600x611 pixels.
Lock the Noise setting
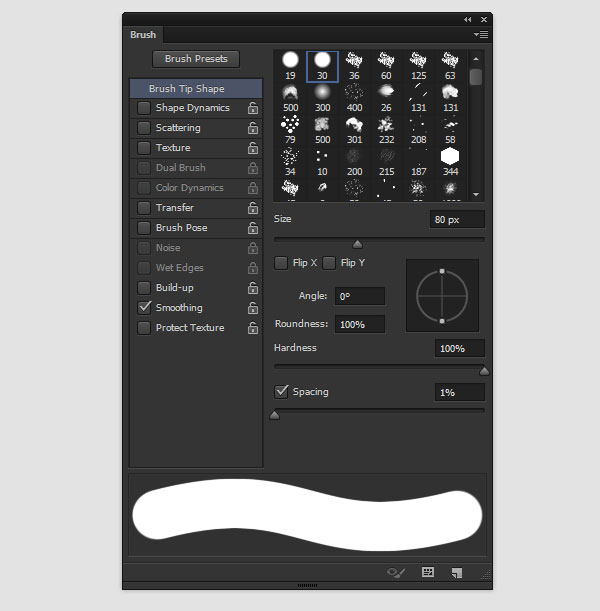[253, 248]
